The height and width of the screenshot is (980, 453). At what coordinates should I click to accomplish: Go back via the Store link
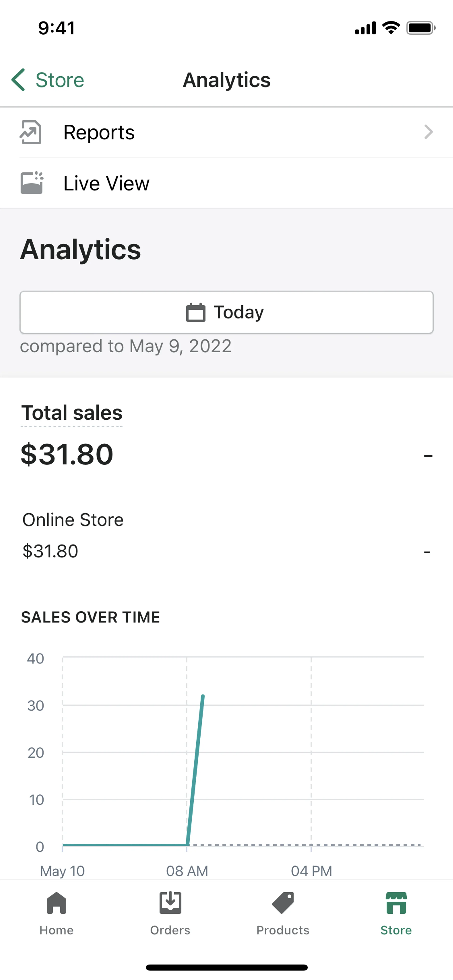60,80
